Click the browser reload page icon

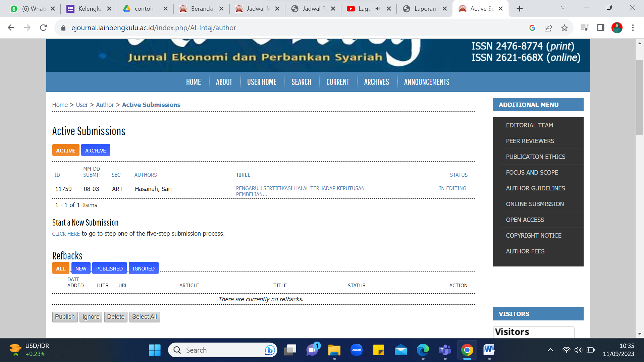43,28
